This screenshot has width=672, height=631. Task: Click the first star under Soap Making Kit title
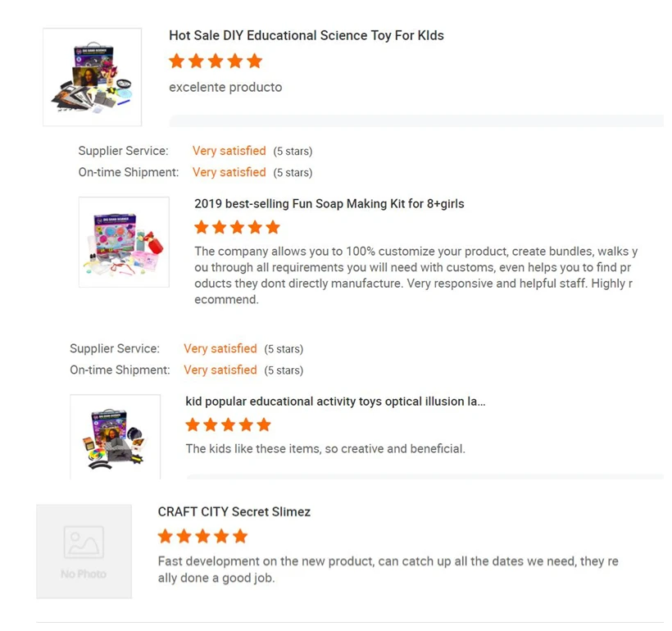pyautogui.click(x=202, y=227)
